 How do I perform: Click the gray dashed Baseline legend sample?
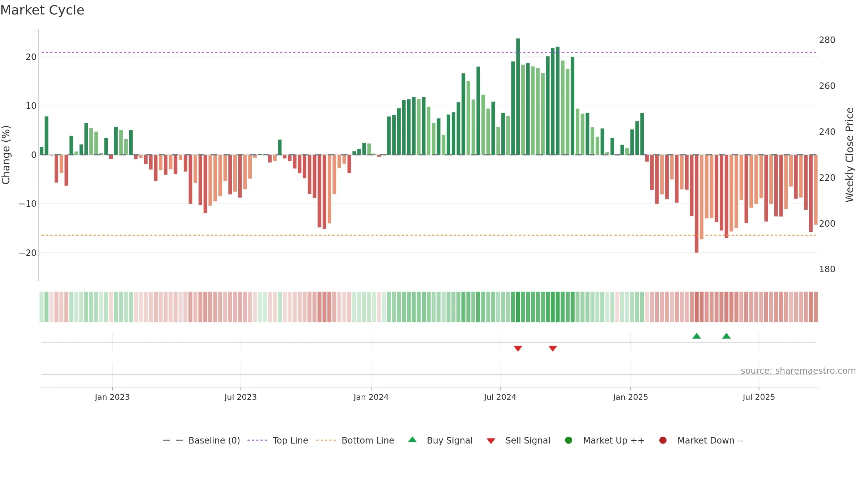(173, 440)
